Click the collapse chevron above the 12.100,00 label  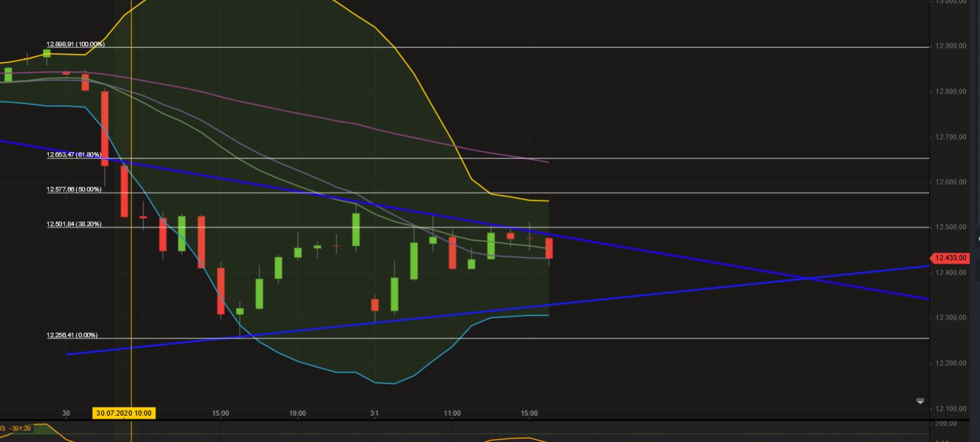[x=920, y=401]
